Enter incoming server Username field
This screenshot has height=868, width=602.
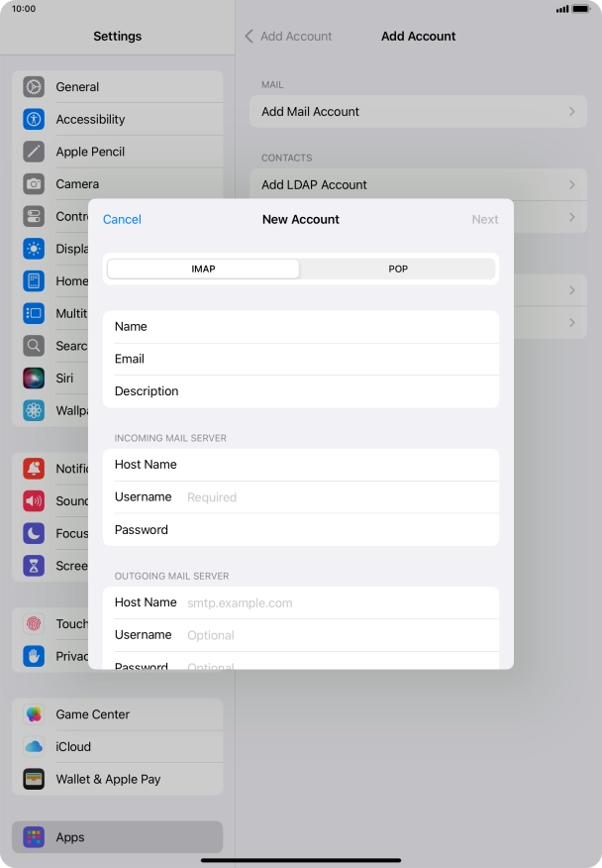[x=337, y=497]
